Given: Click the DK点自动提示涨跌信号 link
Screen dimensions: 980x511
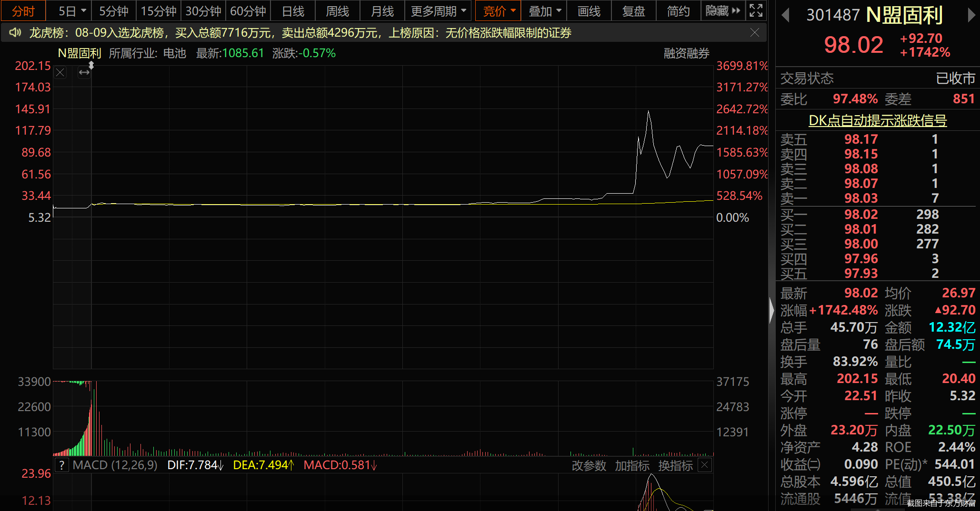Looking at the screenshot, I should click(x=878, y=120).
